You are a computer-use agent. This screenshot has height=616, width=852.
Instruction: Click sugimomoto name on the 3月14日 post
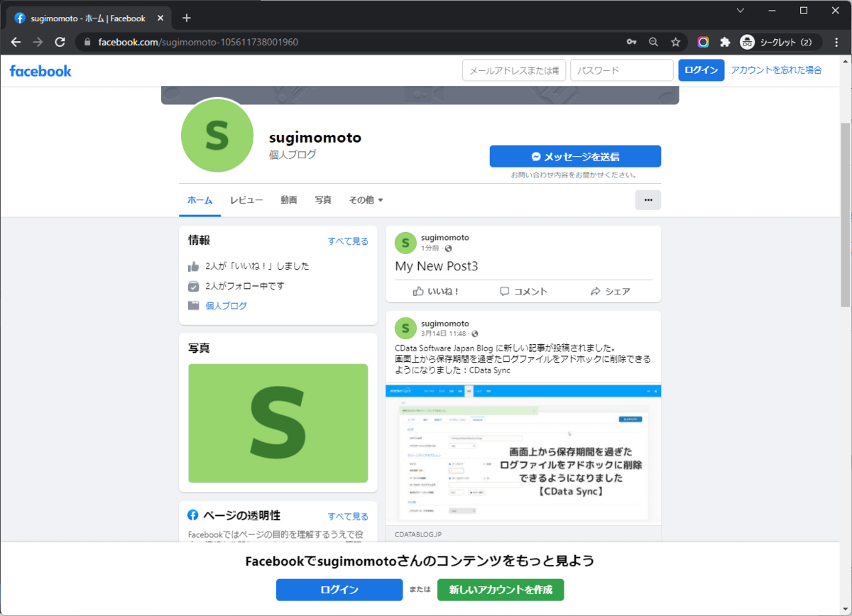point(444,323)
